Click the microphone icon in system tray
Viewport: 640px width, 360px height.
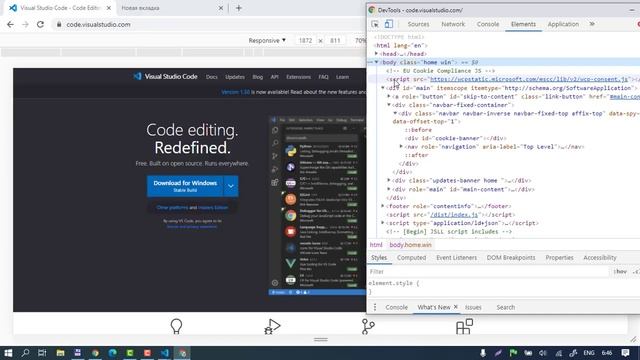click(483, 353)
